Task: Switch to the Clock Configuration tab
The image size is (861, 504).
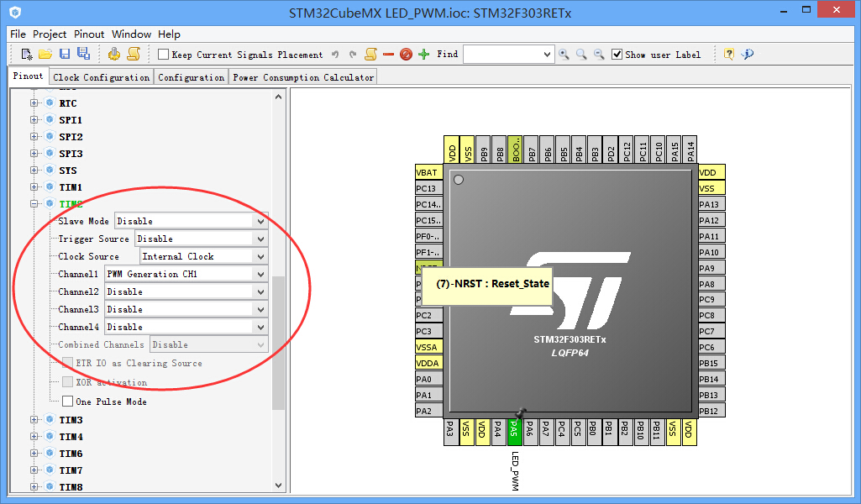Action: coord(101,77)
